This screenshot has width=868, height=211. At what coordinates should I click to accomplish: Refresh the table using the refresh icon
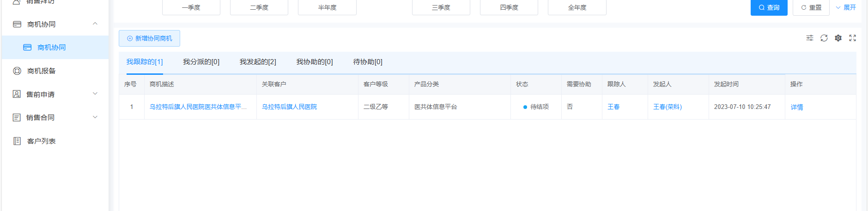[824, 38]
